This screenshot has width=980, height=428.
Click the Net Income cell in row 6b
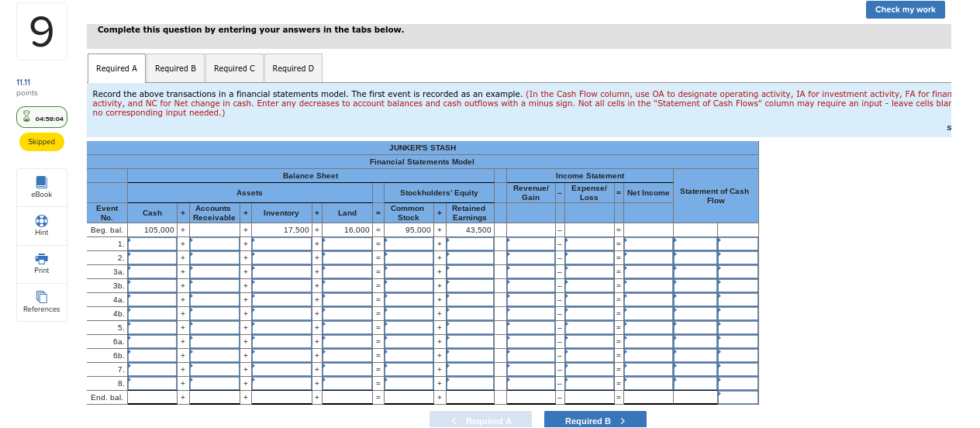coord(648,356)
